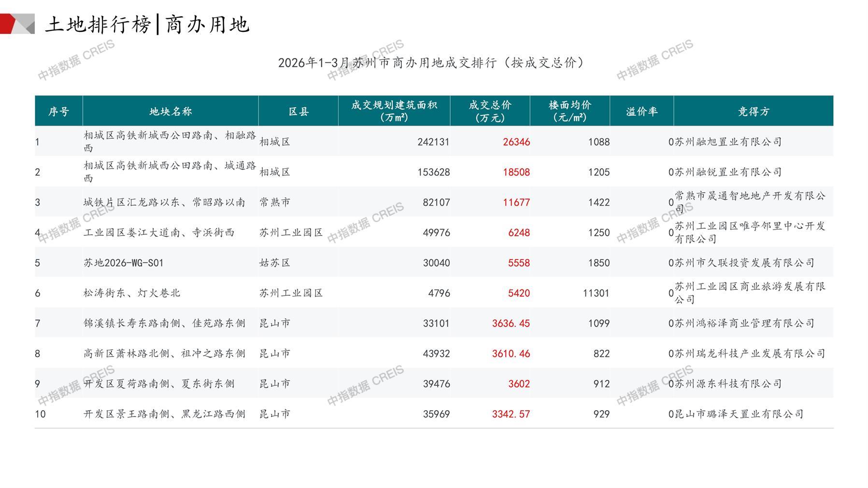Click the 竞得方 column header
Screen dimensions: 868x488
(x=754, y=112)
